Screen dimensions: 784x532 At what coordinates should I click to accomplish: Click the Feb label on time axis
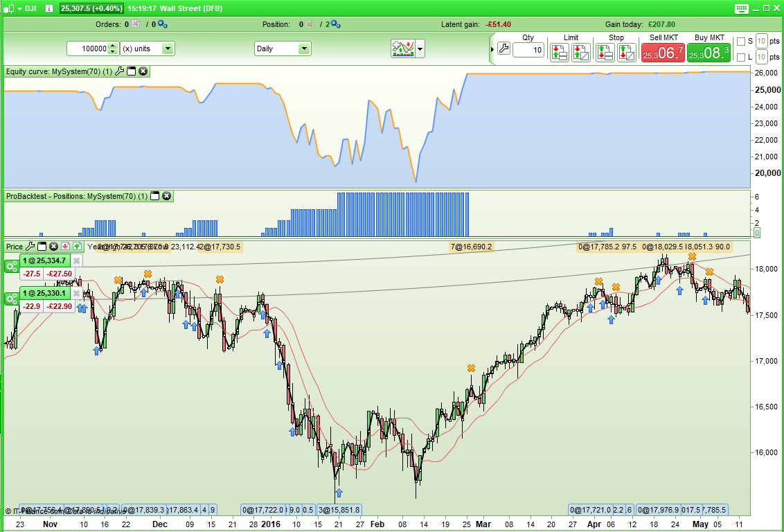point(377,524)
